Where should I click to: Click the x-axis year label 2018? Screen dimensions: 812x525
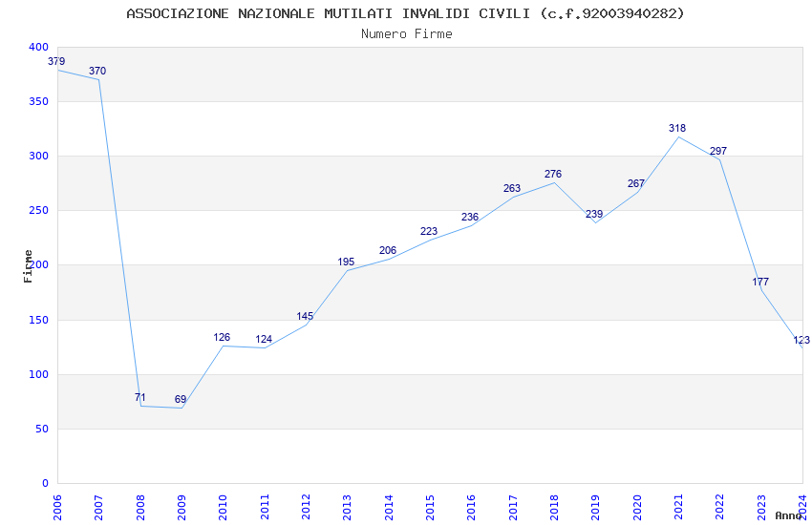coord(555,508)
